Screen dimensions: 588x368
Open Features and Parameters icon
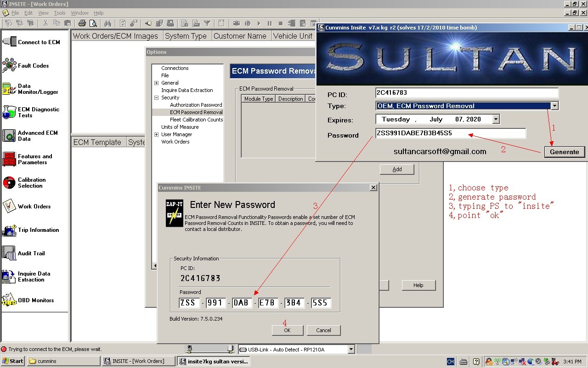9,159
